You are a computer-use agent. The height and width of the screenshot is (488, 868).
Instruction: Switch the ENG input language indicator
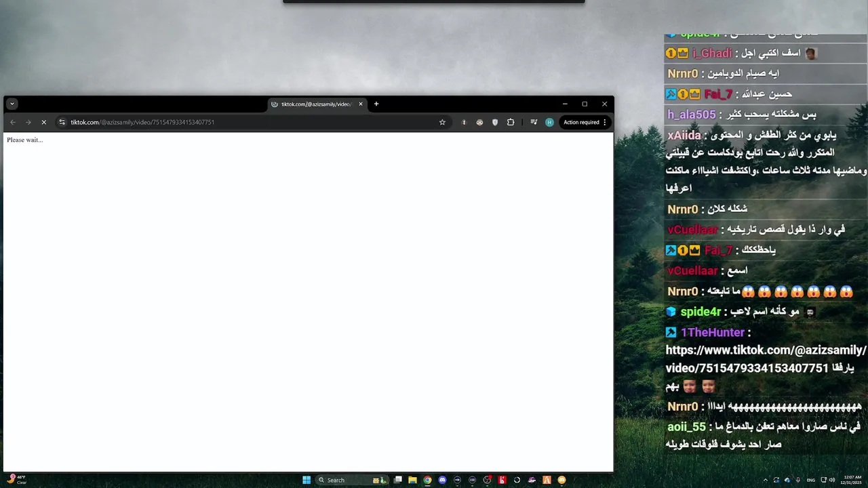pyautogui.click(x=811, y=480)
